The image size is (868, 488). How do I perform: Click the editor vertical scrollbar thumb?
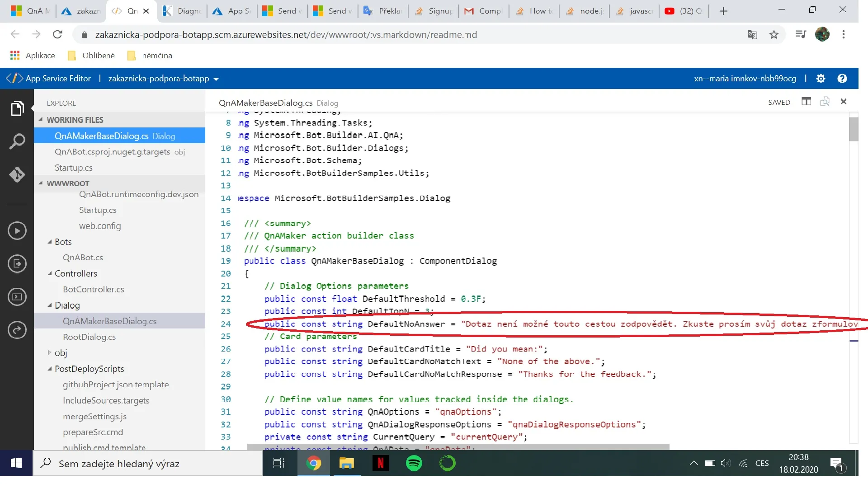pos(853,129)
